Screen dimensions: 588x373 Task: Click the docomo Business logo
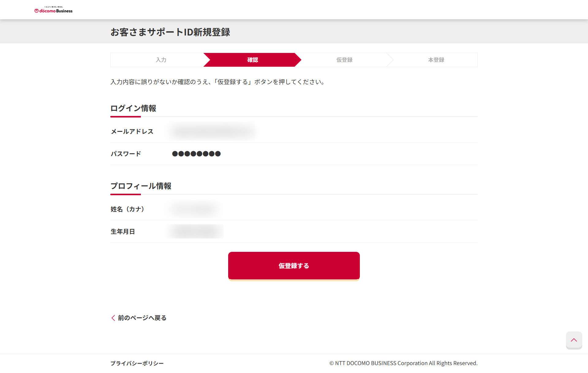(54, 10)
